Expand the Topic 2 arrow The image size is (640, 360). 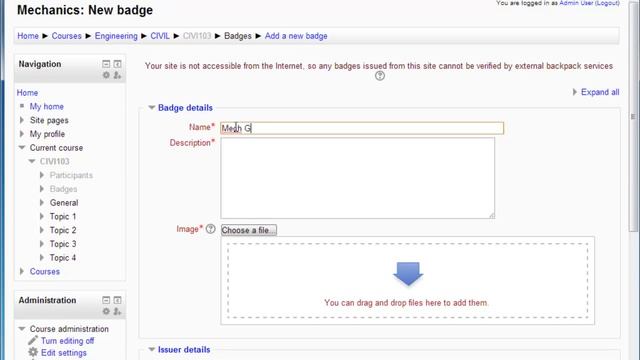pyautogui.click(x=42, y=230)
